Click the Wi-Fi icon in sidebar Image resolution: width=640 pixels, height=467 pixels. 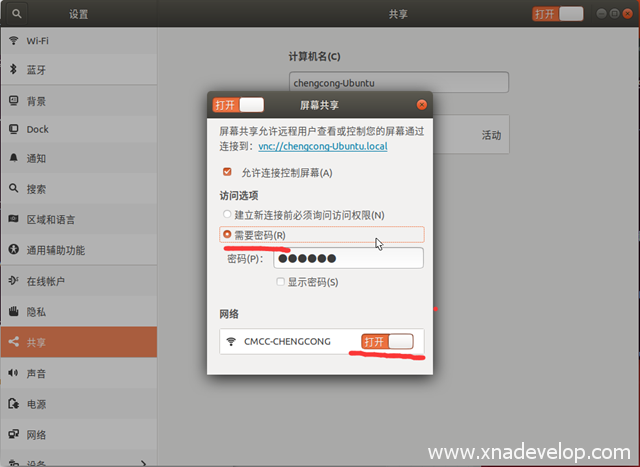13,40
